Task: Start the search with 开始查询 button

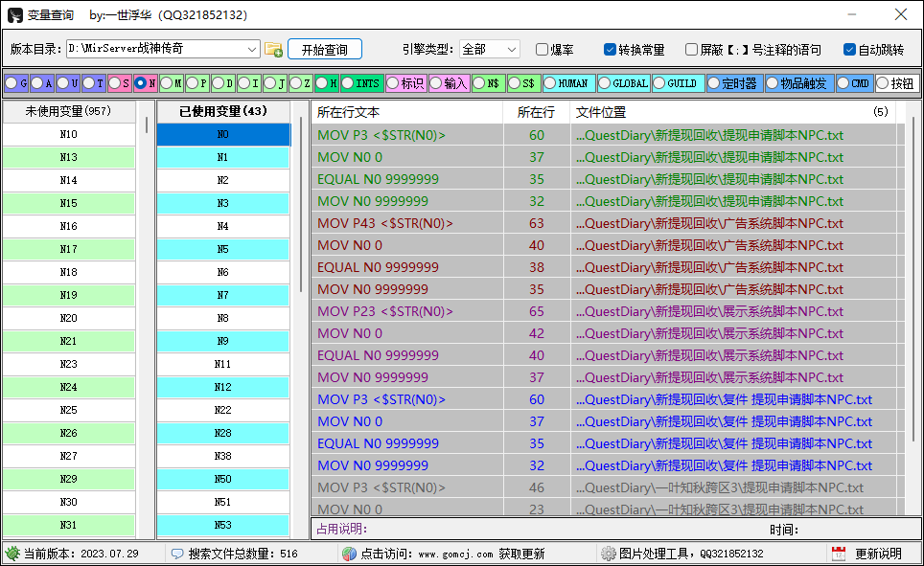Action: (x=325, y=50)
